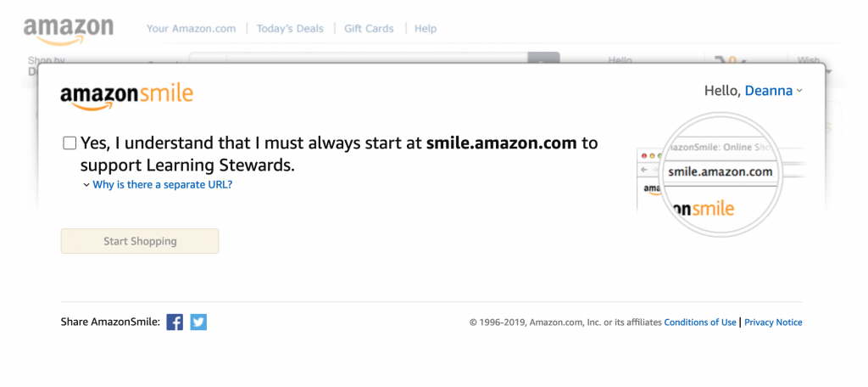The height and width of the screenshot is (387, 868).
Task: Click the blurred Amazon logo at top
Action: pos(69,31)
